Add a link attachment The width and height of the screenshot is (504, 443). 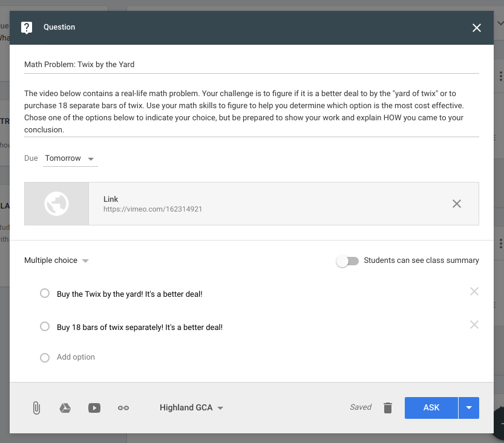click(x=123, y=408)
